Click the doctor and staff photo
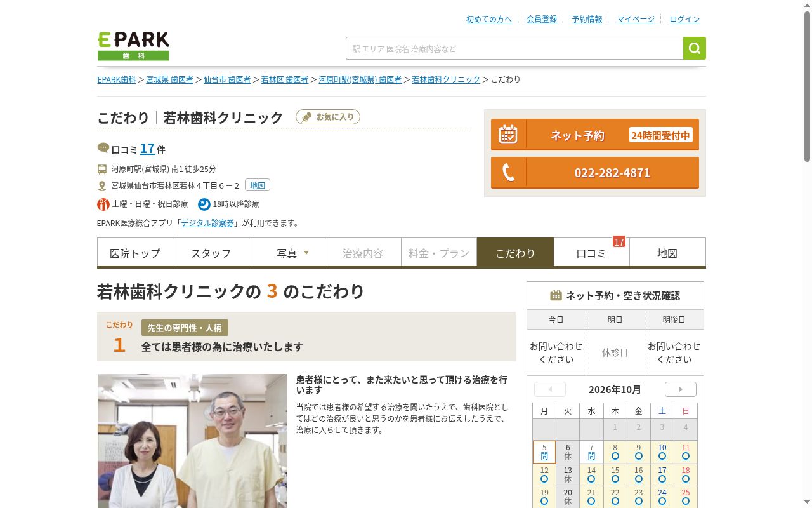This screenshot has width=812, height=508. (x=192, y=441)
